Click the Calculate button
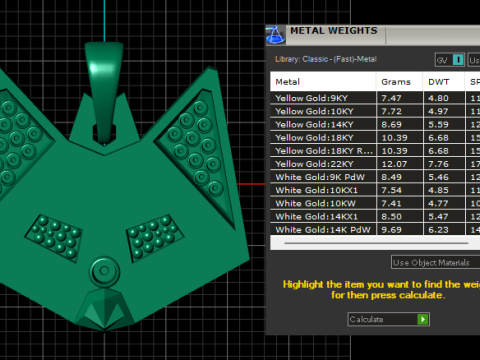 388,319
